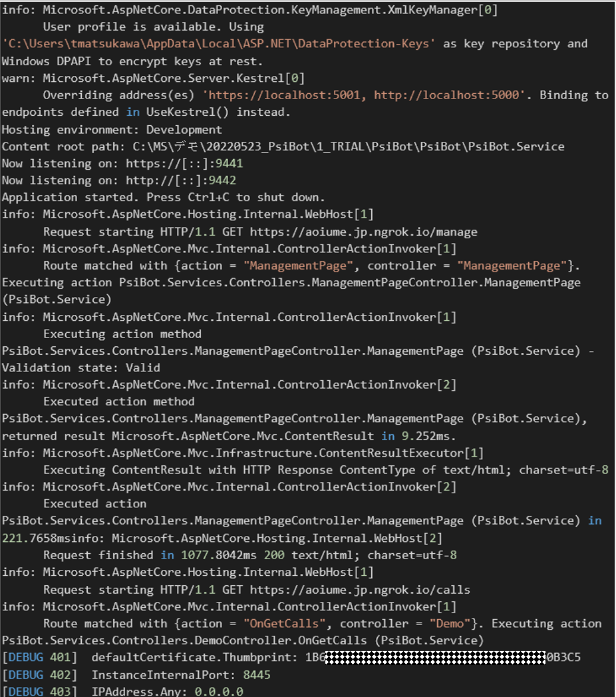Click the https://aoiume.jp.ngrok.io/calls request URL
616x697 pixels.
[x=360, y=590]
